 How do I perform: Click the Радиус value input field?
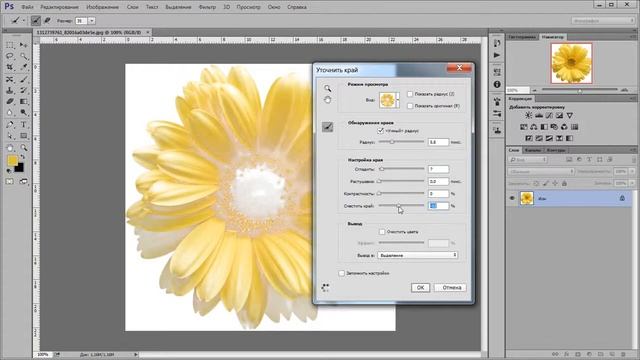pos(438,142)
